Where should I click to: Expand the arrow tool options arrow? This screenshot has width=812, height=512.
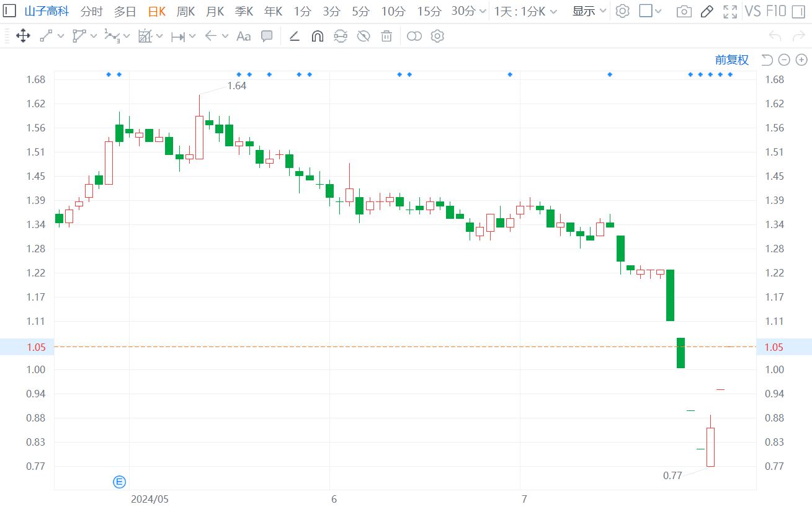(225, 36)
